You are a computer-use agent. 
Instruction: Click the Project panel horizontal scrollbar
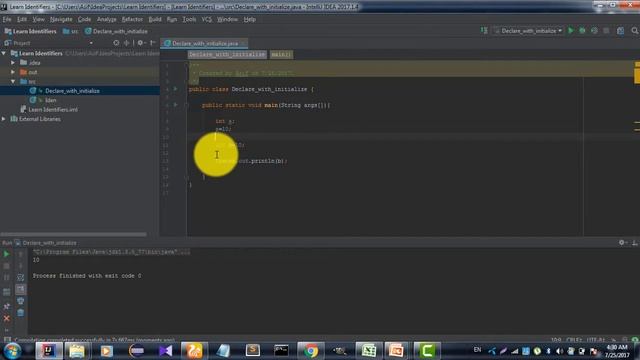click(73, 234)
